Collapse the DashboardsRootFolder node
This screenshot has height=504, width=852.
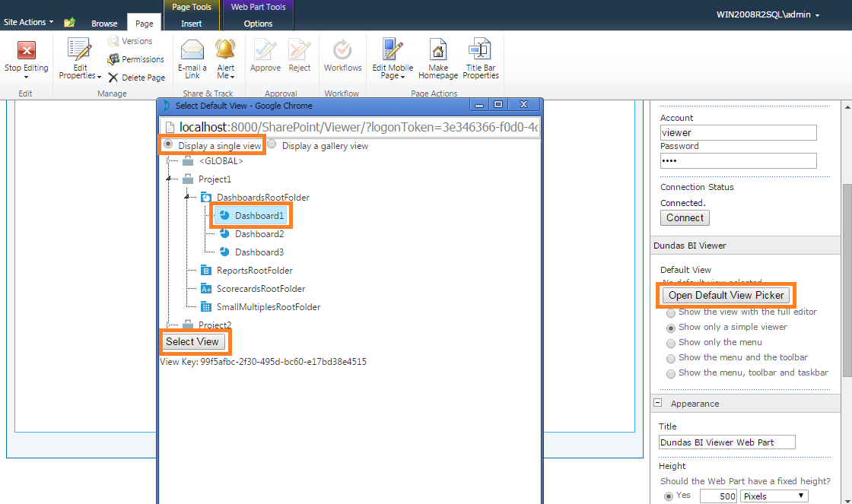click(x=186, y=197)
